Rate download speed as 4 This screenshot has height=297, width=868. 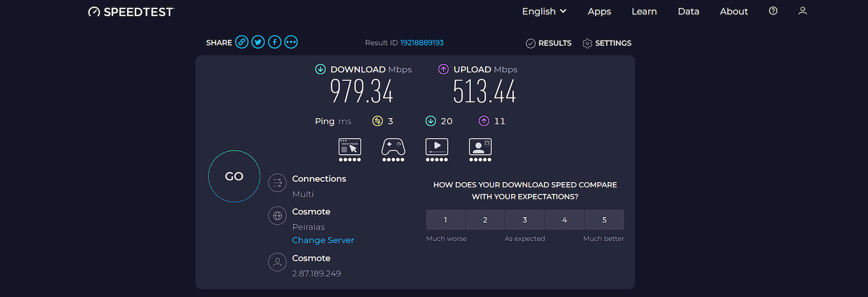tap(565, 220)
